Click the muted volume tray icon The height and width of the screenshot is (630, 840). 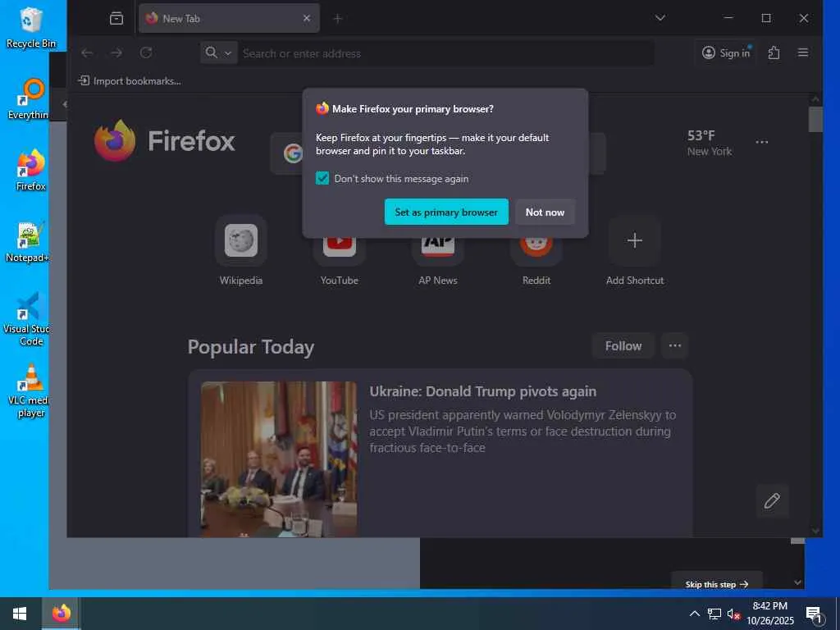(733, 614)
